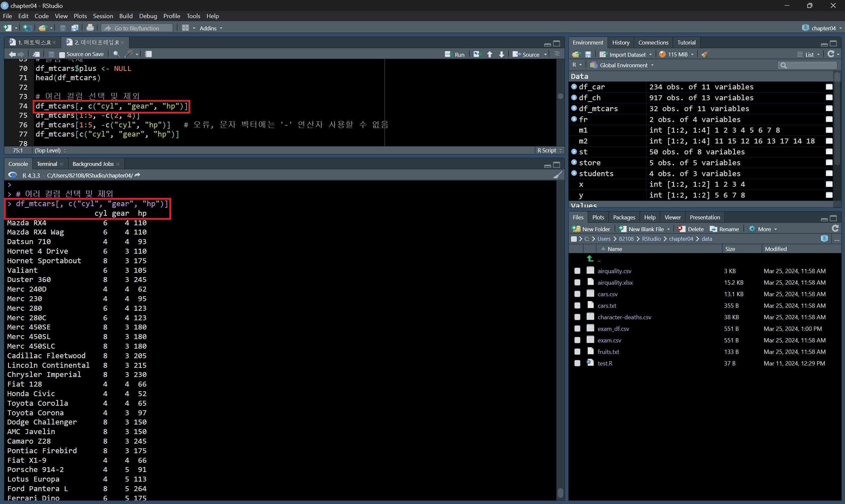Clear the workspace objects with the broom icon
Screen dimensions: 845x504
705,54
